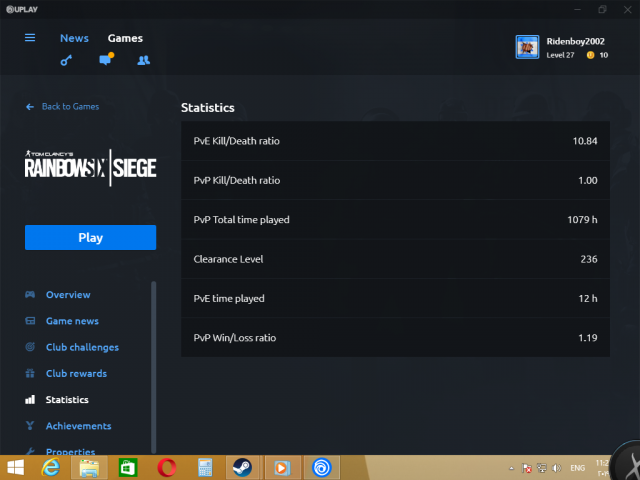Open the Game news section
640x480 pixels.
click(x=72, y=321)
